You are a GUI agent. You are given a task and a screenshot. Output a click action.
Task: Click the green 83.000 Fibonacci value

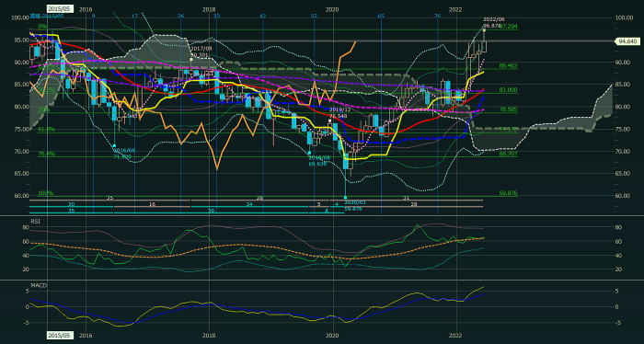508,90
